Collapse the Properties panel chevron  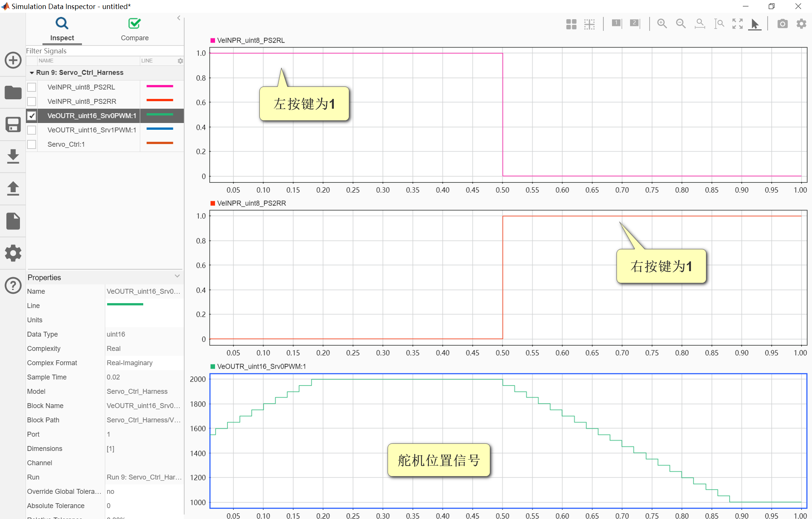[x=177, y=276]
